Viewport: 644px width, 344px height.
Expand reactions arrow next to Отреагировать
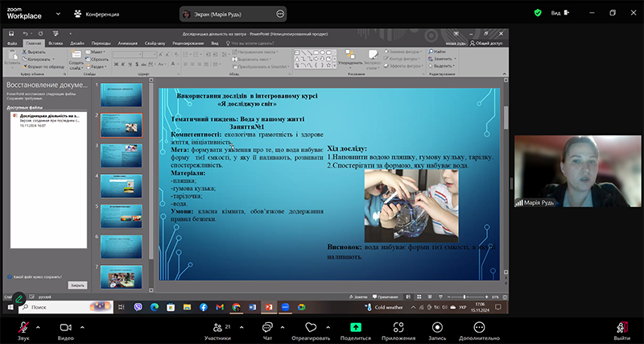[328, 328]
